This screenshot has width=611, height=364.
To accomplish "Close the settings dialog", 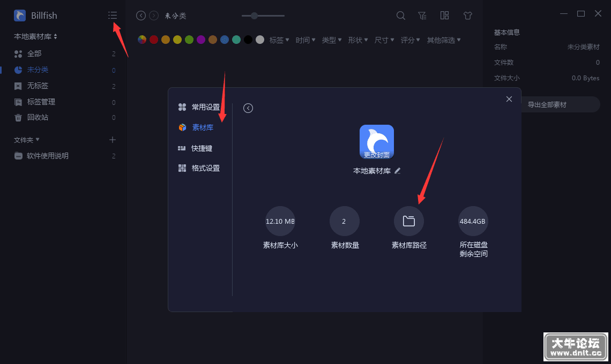I will click(509, 99).
